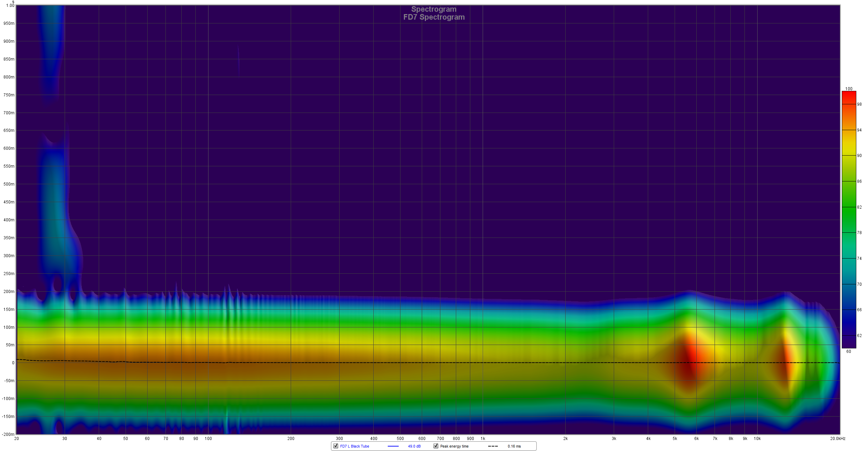Click the FD7 Spectrogram title text
Image resolution: width=868 pixels, height=451 pixels.
[434, 17]
